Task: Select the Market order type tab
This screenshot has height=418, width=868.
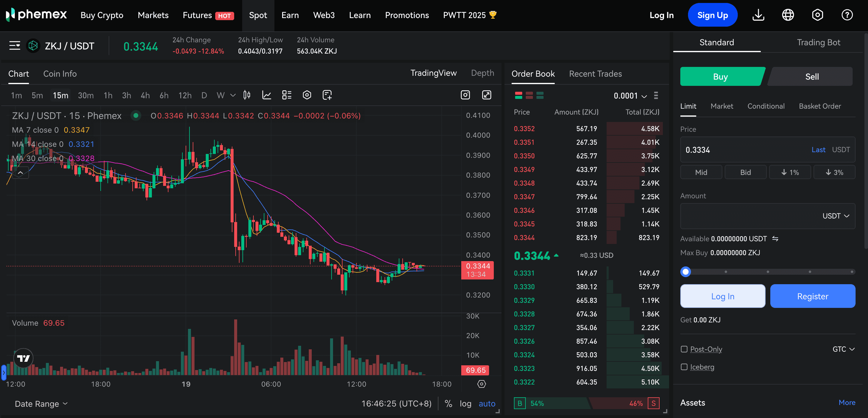Action: coord(722,106)
